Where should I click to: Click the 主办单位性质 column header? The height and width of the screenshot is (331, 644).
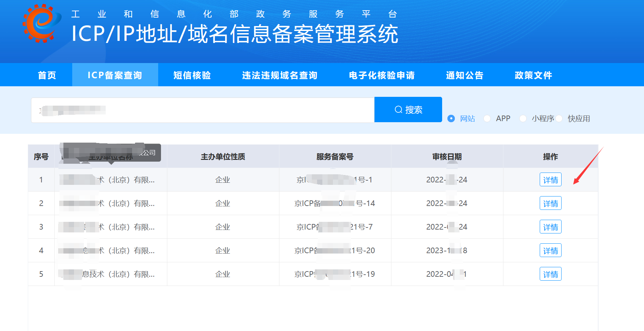[223, 157]
